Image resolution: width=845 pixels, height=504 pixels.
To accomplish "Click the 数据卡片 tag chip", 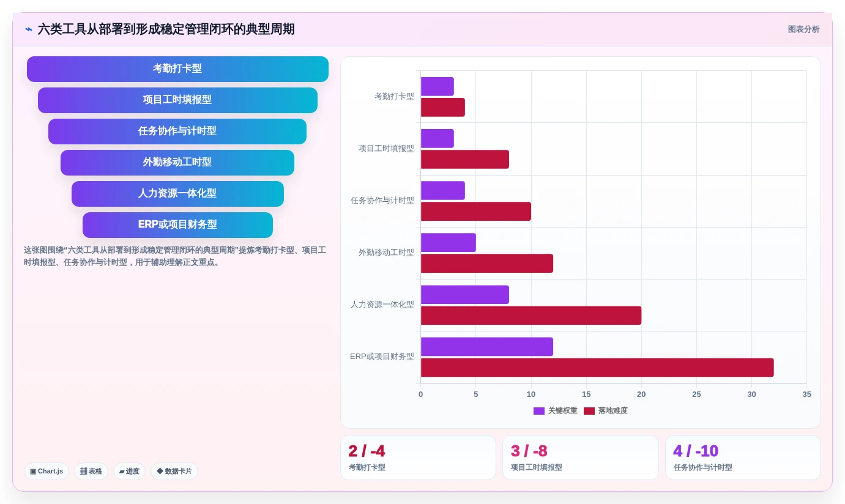I will coord(174,471).
